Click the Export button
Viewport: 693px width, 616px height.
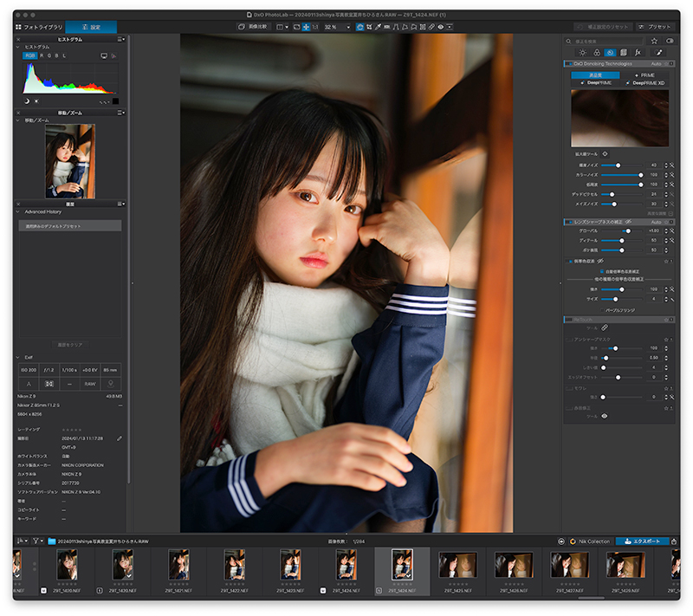coord(642,541)
